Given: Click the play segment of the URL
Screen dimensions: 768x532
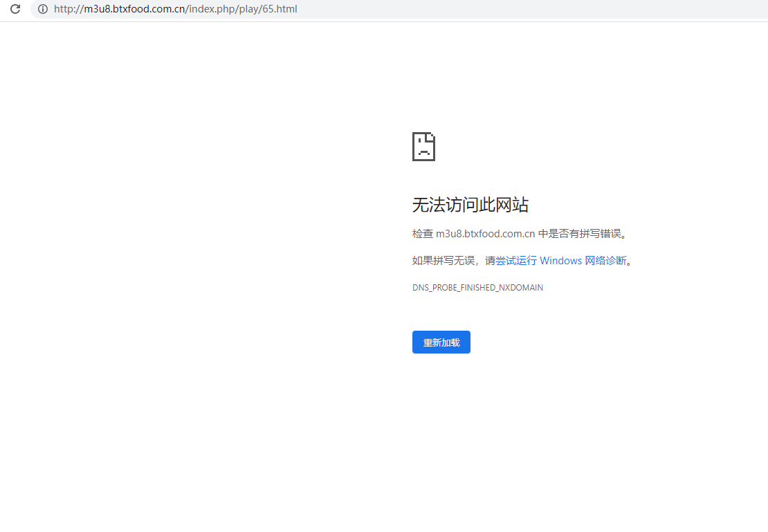Looking at the screenshot, I should click(x=248, y=9).
